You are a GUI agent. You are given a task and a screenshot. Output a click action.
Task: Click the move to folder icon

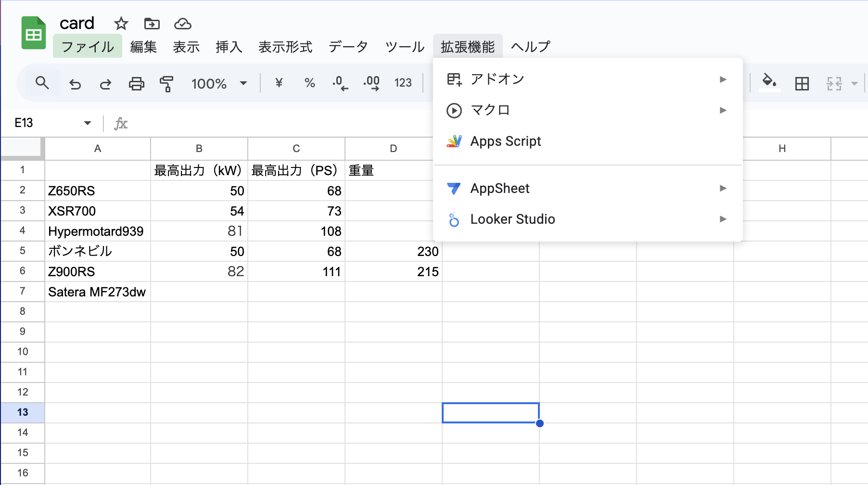point(152,24)
